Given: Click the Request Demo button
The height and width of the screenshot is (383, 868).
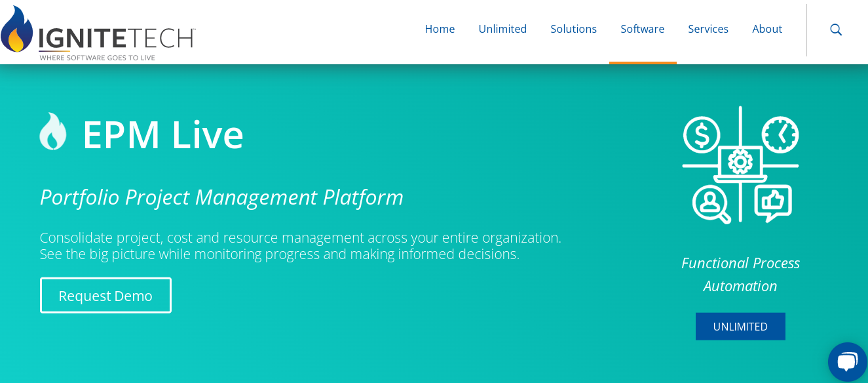Looking at the screenshot, I should coord(105,296).
